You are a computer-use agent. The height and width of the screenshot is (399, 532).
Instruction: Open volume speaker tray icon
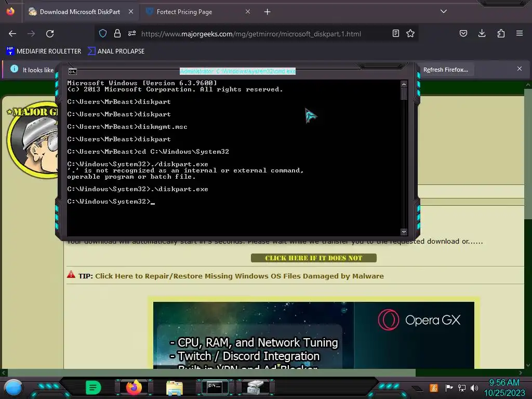[474, 388]
